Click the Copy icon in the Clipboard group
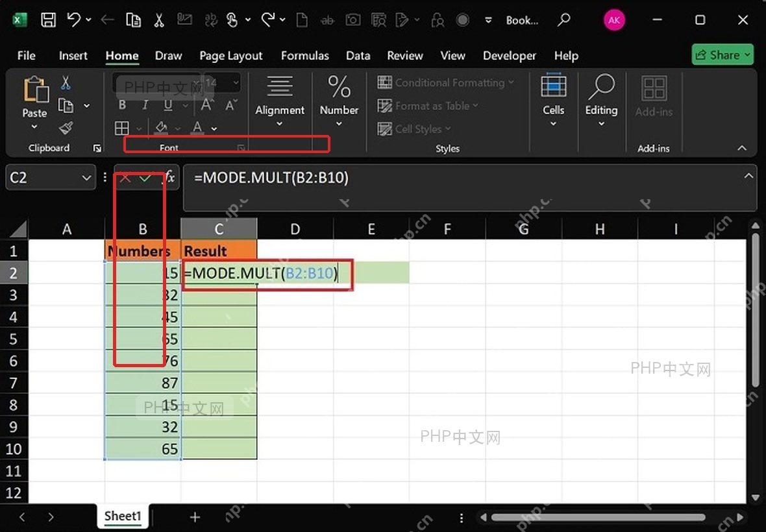 point(66,105)
